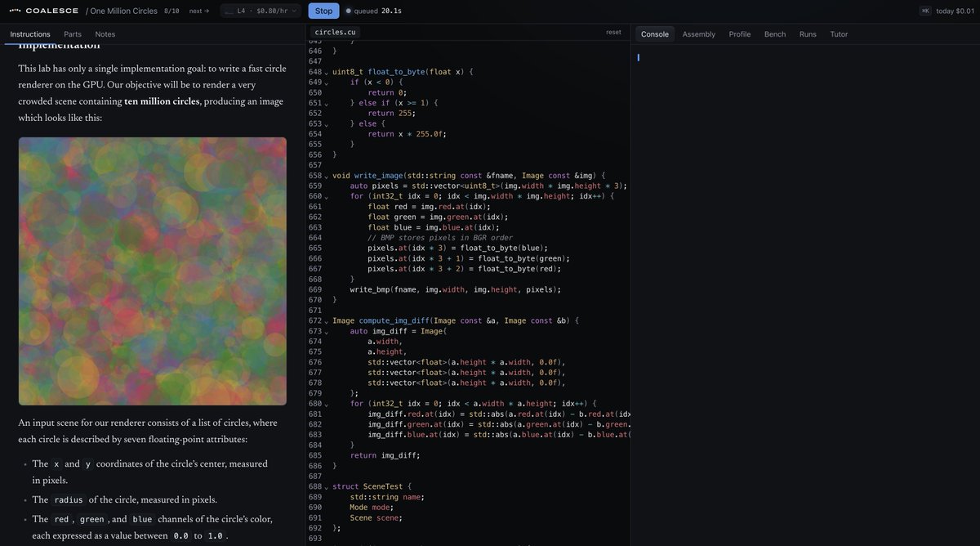Place cursor on return img_diff; line
The image size is (980, 546).
(x=385, y=455)
